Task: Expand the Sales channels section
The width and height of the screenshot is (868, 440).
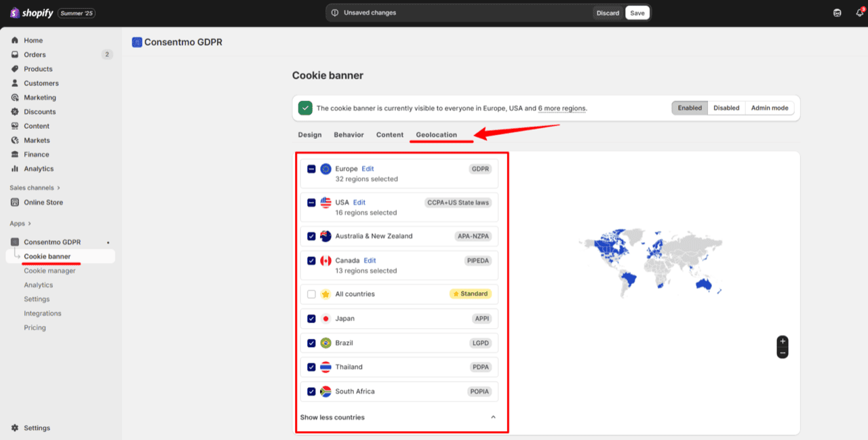Action: tap(35, 188)
